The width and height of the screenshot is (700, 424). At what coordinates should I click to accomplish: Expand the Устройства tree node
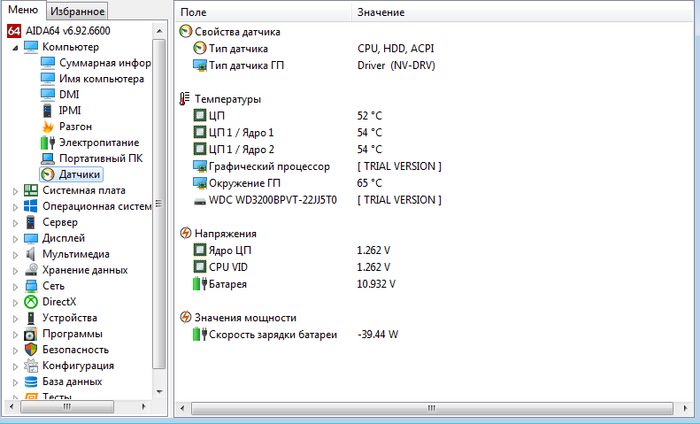pos(15,319)
